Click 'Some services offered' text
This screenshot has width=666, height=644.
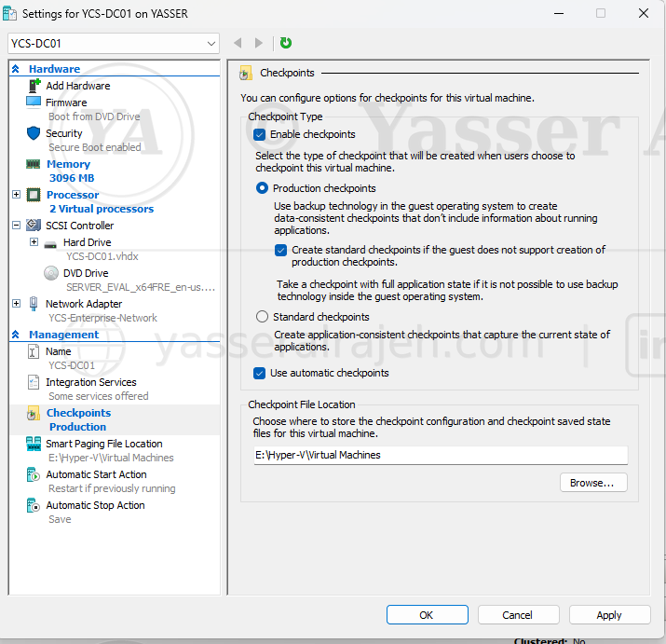point(99,396)
